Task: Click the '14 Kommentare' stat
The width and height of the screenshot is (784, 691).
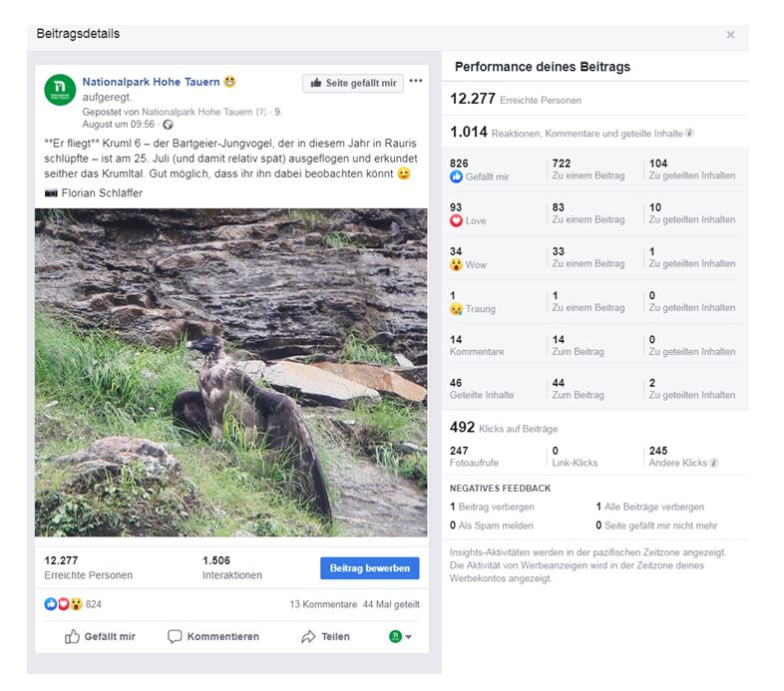Action: (477, 345)
